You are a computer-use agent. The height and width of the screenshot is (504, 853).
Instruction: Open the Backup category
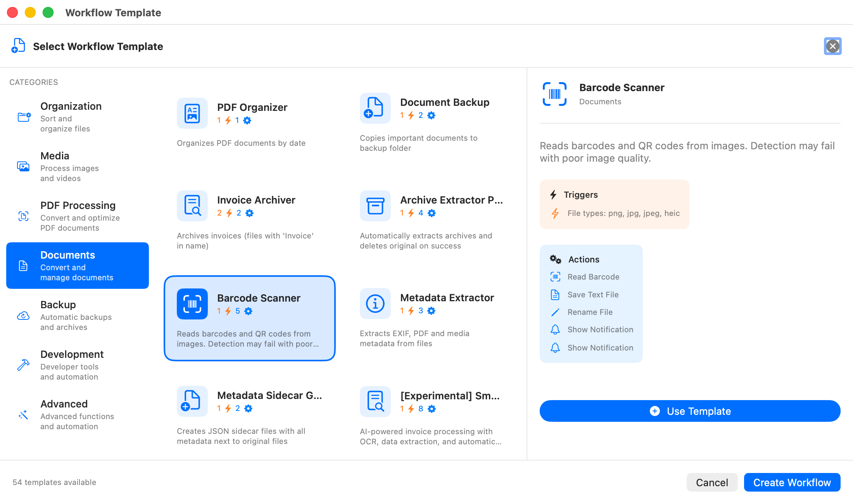pyautogui.click(x=78, y=315)
